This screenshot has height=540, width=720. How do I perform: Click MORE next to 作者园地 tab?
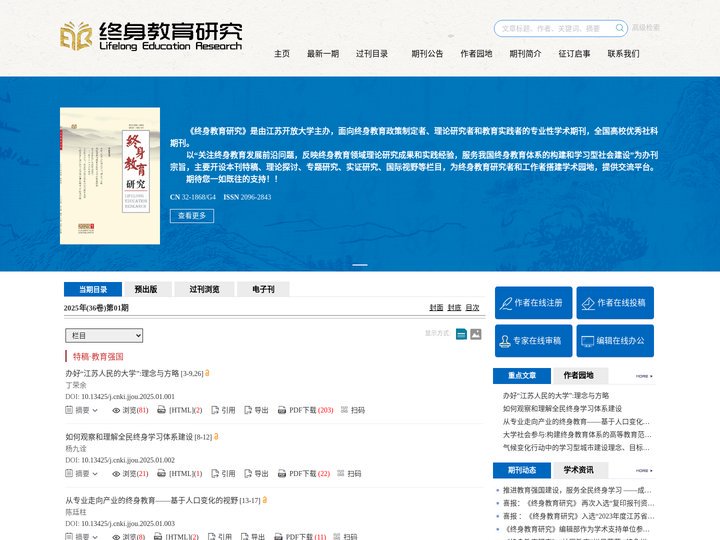[644, 376]
